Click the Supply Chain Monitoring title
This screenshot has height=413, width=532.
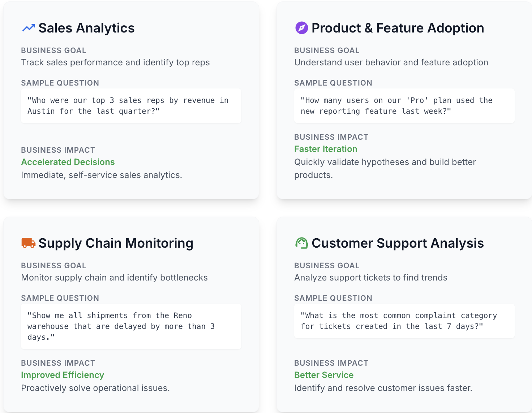pos(116,243)
